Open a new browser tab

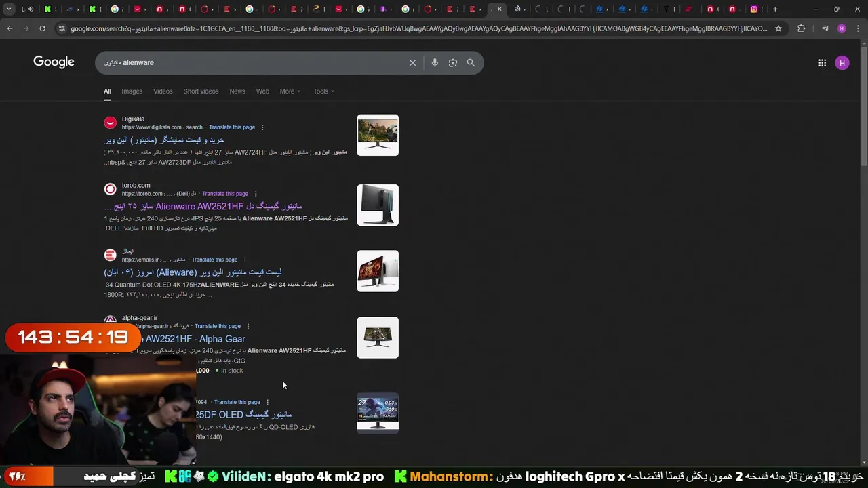click(775, 9)
